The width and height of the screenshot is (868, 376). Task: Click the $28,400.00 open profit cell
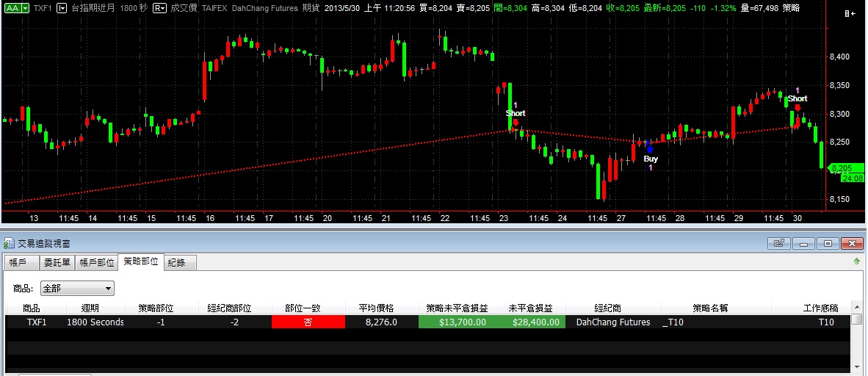536,322
